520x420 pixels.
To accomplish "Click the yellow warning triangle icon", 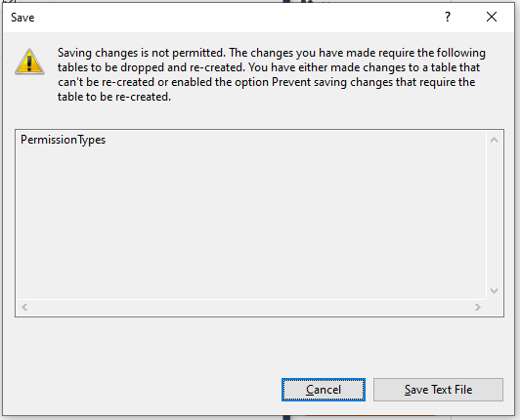I will click(x=29, y=62).
